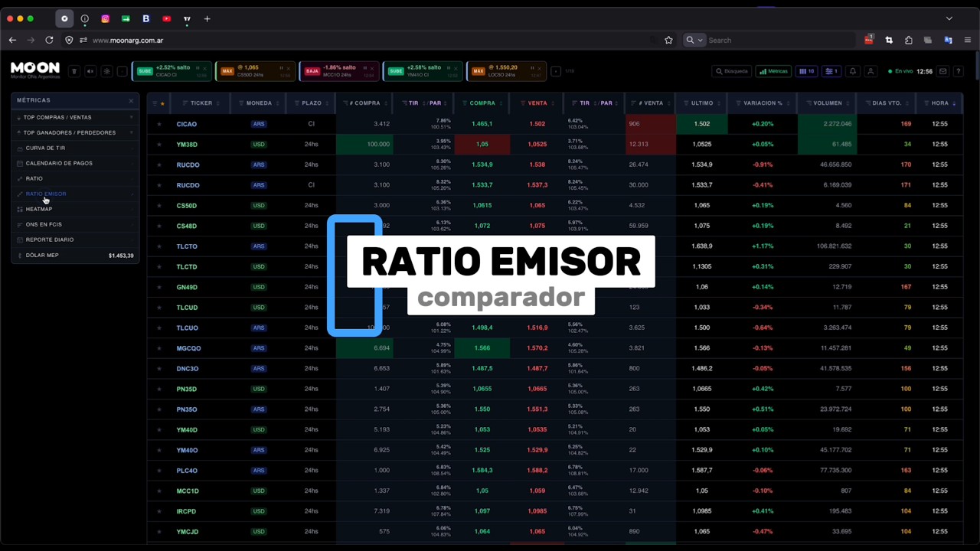Screen dimensions: 980x551
Task: Expand Top Ganadores / Perdedores section
Action: point(75,132)
